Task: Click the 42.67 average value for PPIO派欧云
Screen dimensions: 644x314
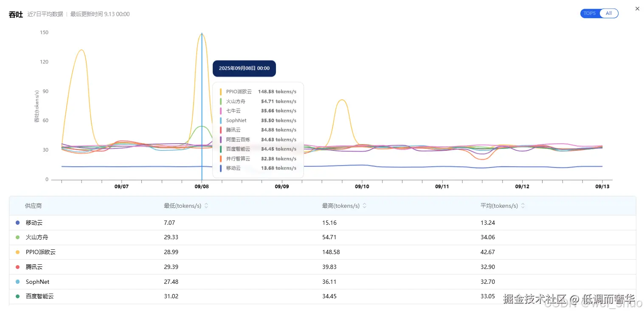Action: [x=488, y=252]
